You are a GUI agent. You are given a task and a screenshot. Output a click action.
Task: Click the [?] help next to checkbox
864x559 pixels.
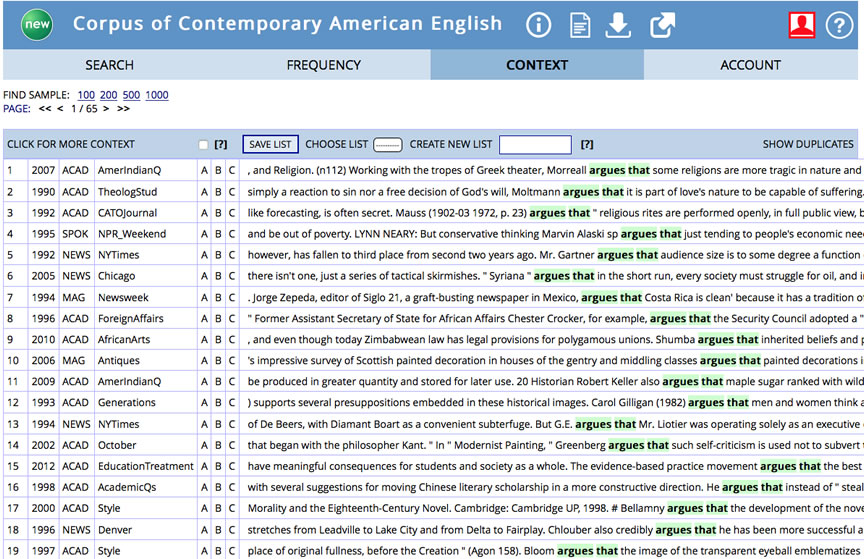pos(220,144)
